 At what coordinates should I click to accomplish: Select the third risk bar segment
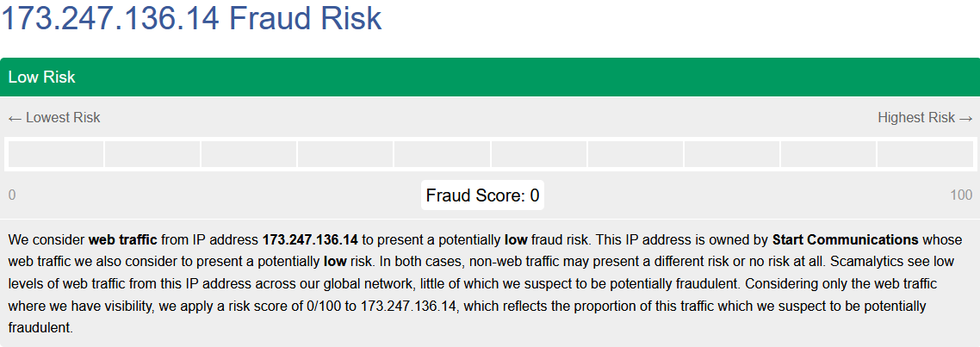click(x=249, y=154)
